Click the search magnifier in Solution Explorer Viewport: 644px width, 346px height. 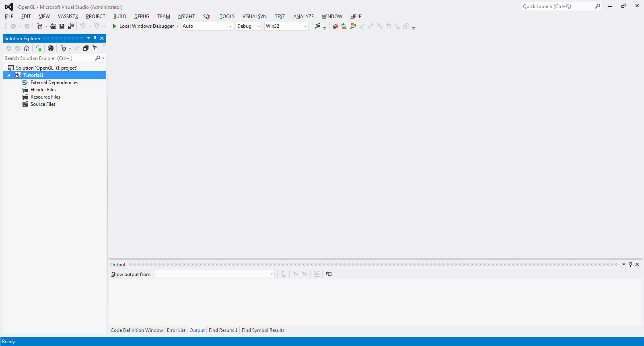pyautogui.click(x=98, y=58)
